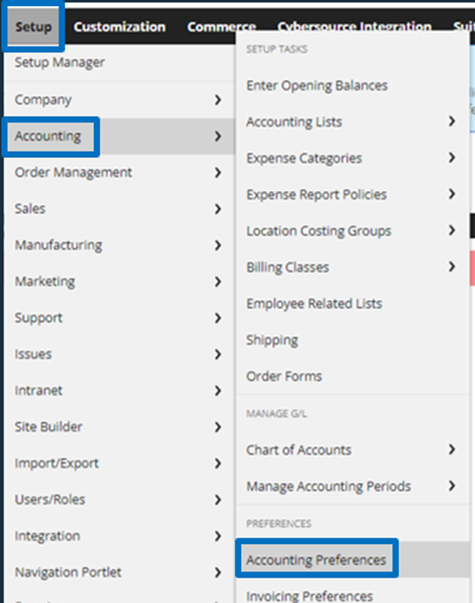Select Employee Related Lists
Screen dimensions: 475x603
(x=314, y=303)
